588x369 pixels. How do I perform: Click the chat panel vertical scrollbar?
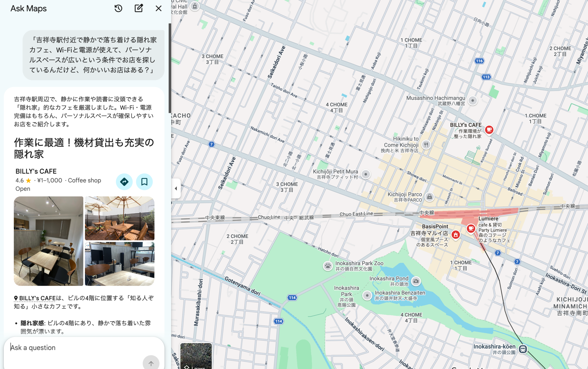coord(170,68)
